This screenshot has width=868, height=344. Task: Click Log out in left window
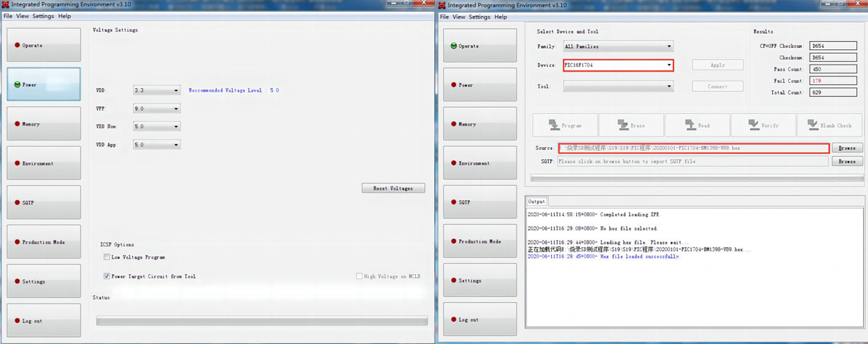pyautogui.click(x=44, y=320)
